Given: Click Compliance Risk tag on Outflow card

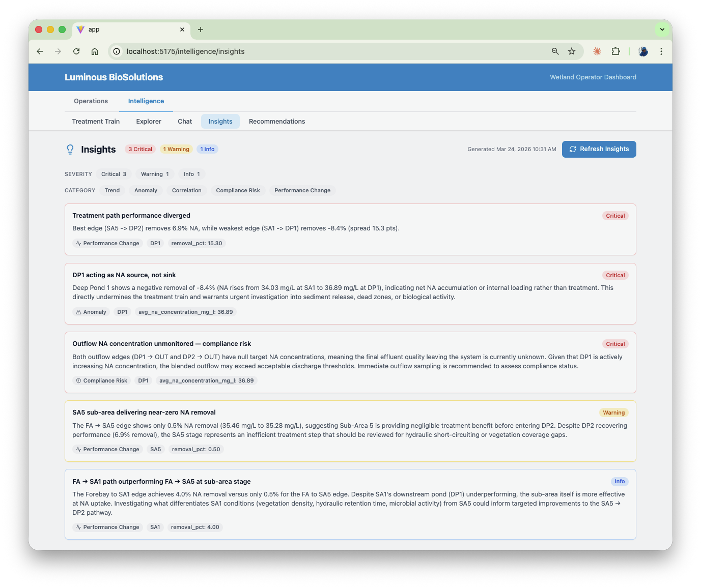Looking at the screenshot, I should click(102, 380).
